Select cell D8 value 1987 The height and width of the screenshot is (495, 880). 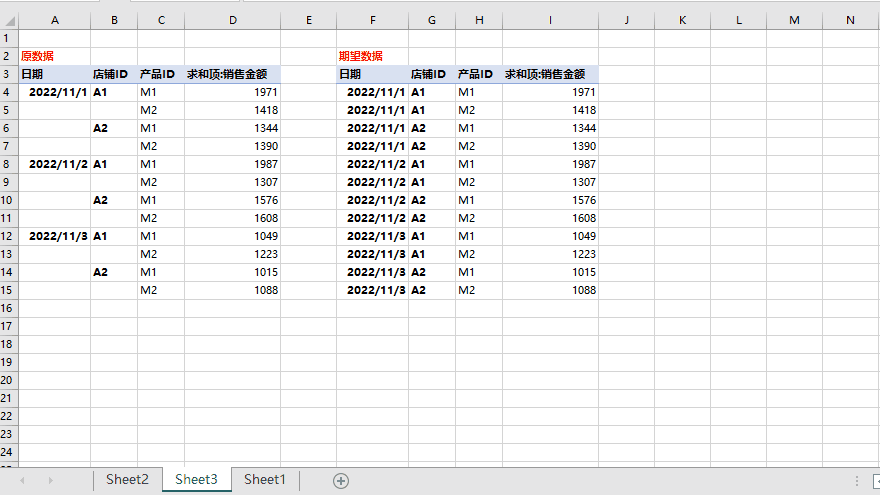point(232,164)
